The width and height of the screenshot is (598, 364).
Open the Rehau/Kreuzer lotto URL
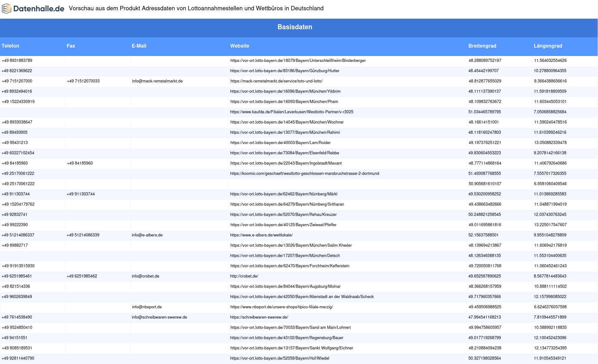pyautogui.click(x=283, y=215)
